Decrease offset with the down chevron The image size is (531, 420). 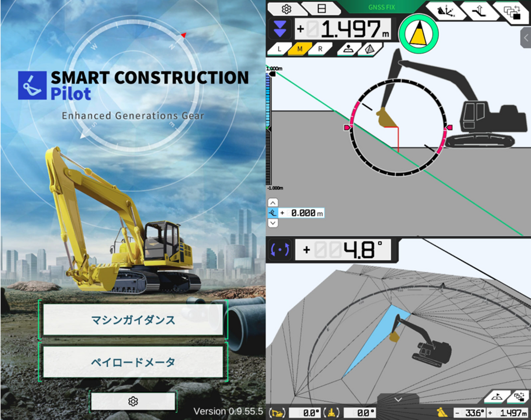pos(273,223)
